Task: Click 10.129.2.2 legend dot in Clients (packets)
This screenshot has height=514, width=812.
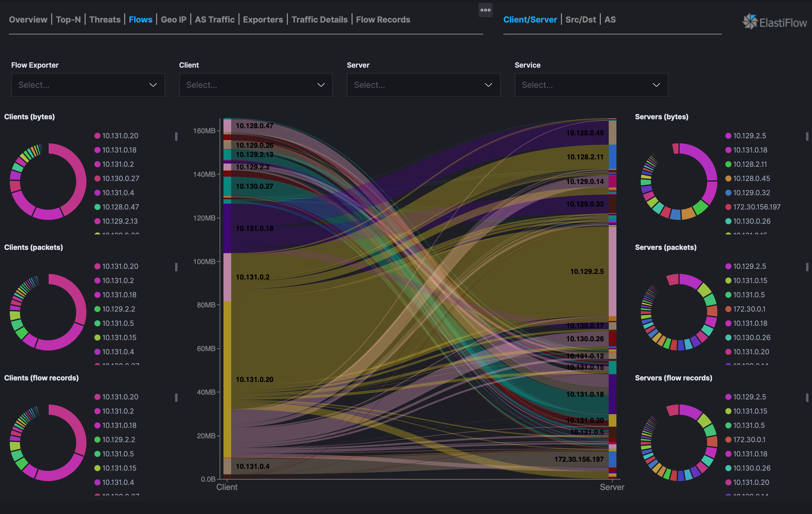Action: [97, 309]
